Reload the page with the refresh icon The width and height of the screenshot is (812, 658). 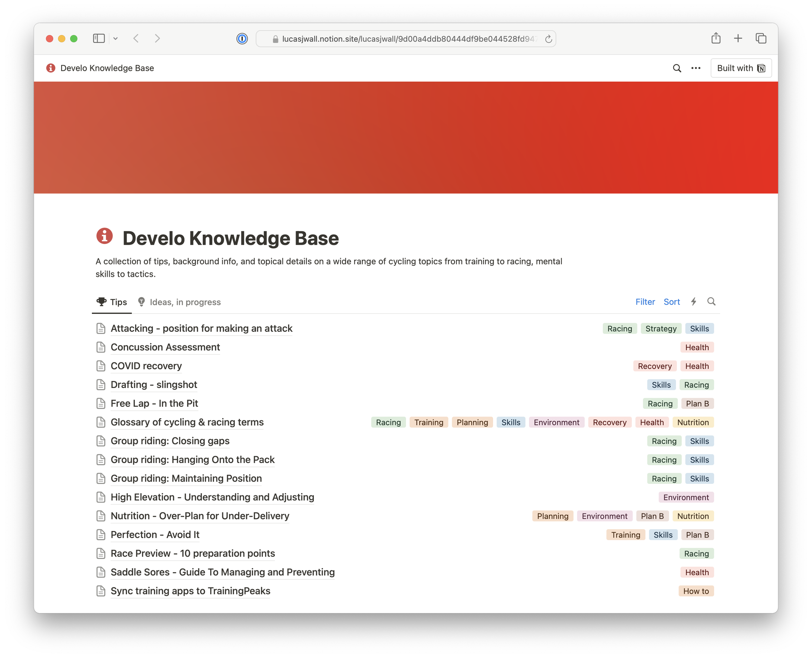548,39
